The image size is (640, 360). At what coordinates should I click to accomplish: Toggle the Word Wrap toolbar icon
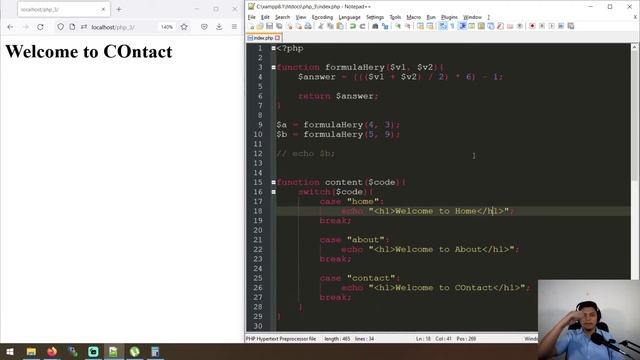coord(443,26)
